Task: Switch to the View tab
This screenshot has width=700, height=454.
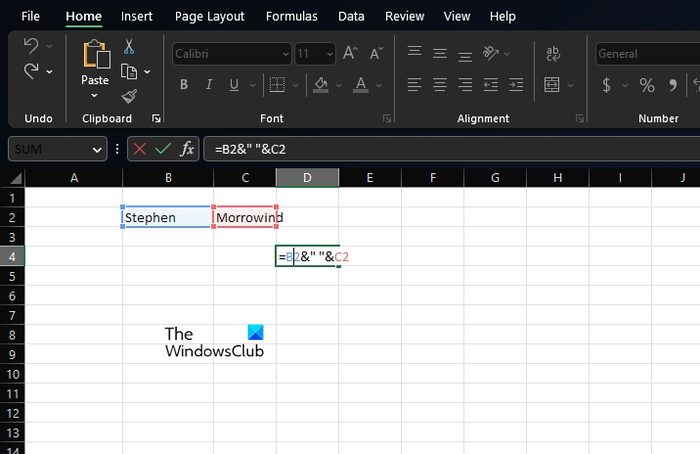Action: point(457,17)
